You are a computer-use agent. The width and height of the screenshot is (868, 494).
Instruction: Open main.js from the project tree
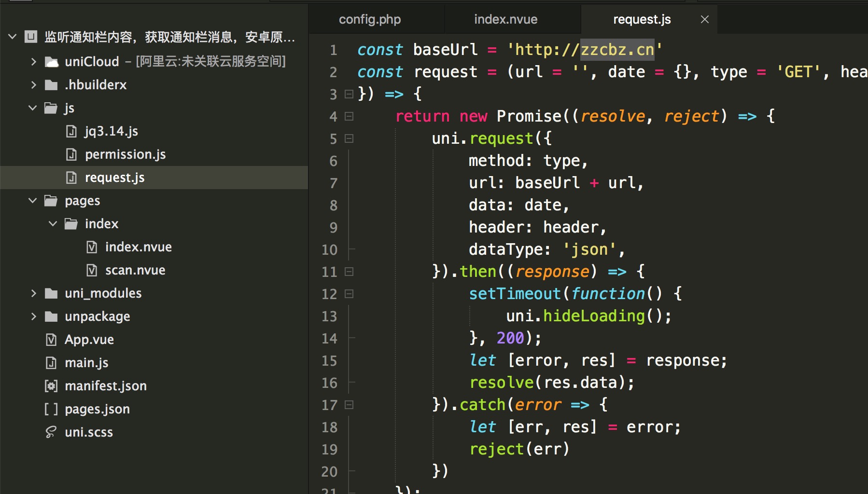pyautogui.click(x=86, y=363)
